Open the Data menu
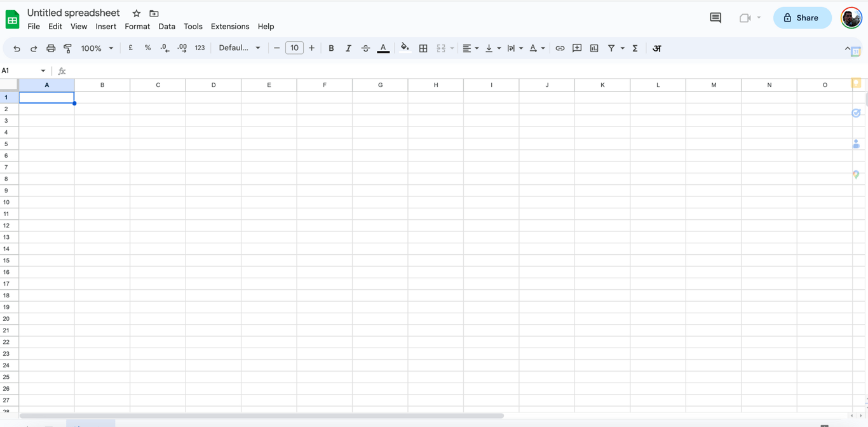Screen dimensions: 868x427 click(x=167, y=27)
